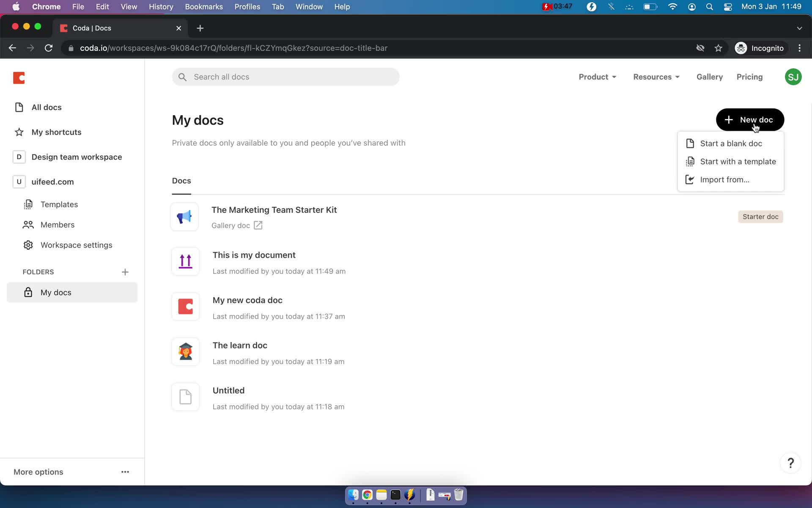This screenshot has height=508, width=812.
Task: Open the Pricing link
Action: [x=749, y=77]
